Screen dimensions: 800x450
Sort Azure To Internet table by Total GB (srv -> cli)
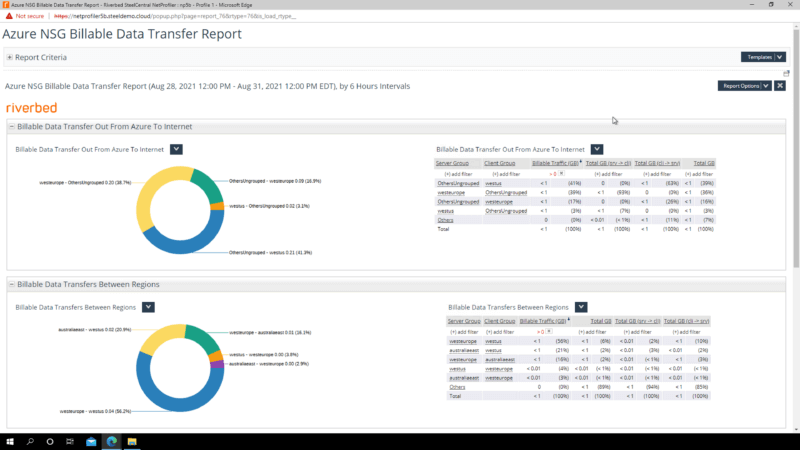pyautogui.click(x=608, y=163)
